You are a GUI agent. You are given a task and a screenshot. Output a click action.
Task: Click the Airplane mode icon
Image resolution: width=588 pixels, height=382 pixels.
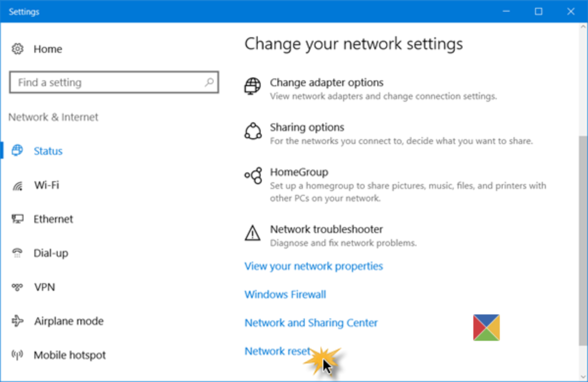pyautogui.click(x=18, y=321)
